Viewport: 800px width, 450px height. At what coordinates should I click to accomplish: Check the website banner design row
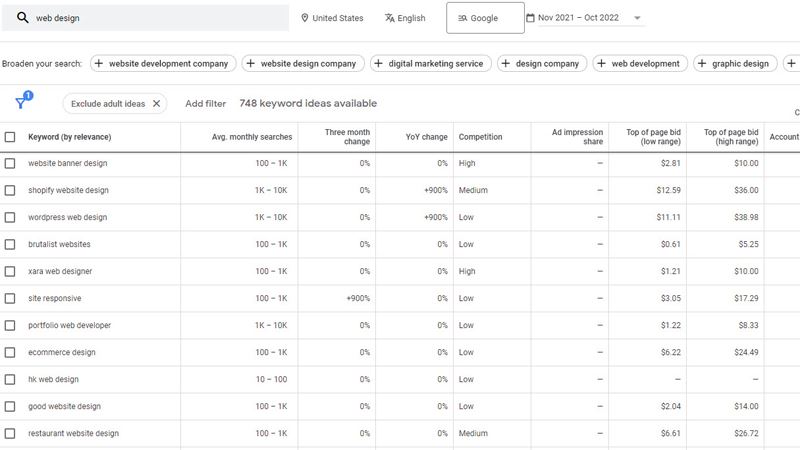(10, 163)
